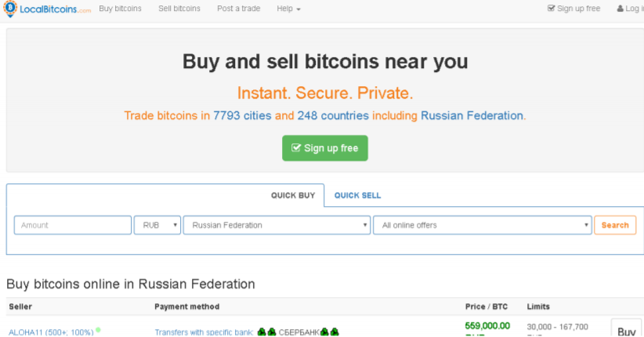Click the Buy button for ALOHA11's offer
The width and height of the screenshot is (644, 337).
626,331
